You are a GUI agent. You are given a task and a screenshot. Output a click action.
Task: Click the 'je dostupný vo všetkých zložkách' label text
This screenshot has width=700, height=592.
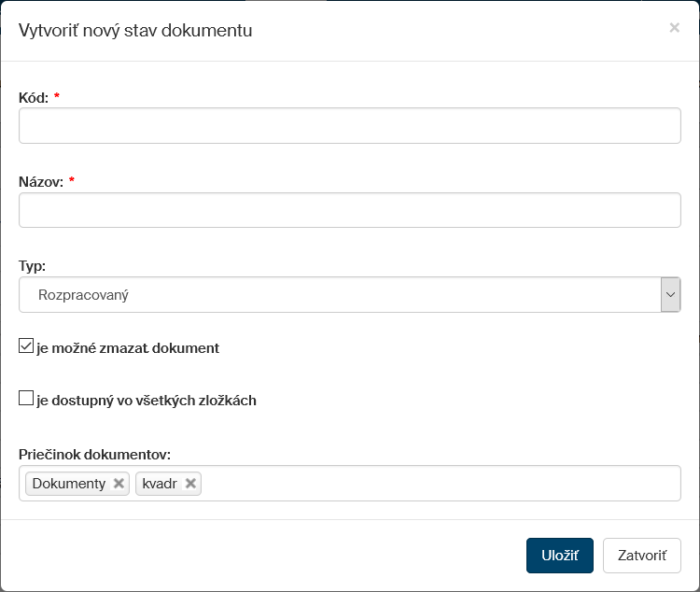[147, 401]
